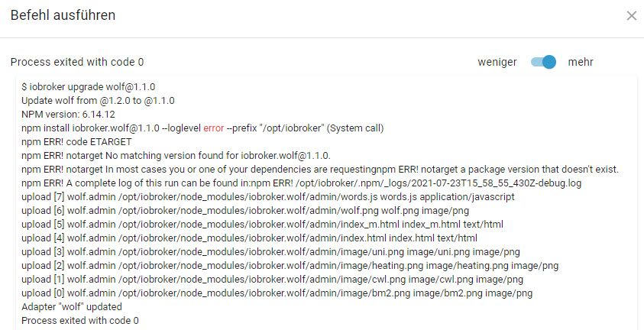Click the '$ iobroker upgrade wolf@1.1.0' command line
Viewport: 644px width, 330px height.
point(89,86)
